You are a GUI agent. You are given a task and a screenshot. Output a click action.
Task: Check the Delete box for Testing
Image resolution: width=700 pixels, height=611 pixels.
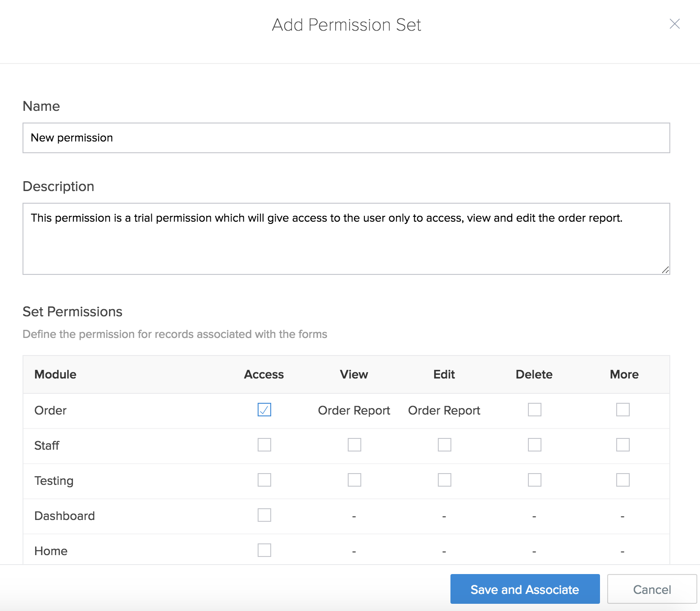(x=535, y=480)
